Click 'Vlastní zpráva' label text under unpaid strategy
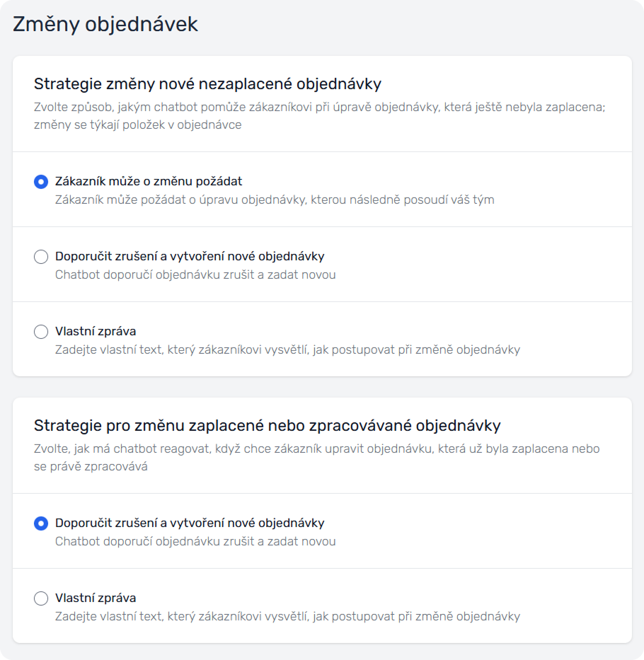 coord(96,331)
